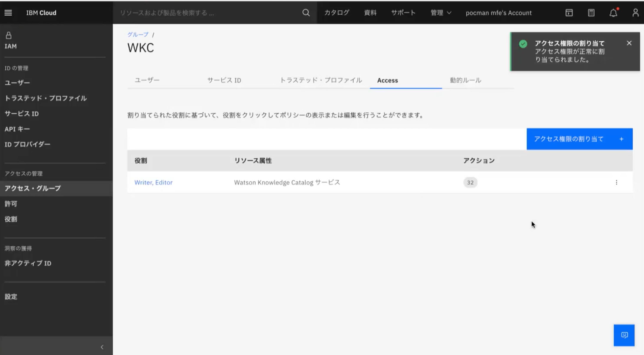Open the feedback chat button
Viewport: 644px width, 355px height.
(624, 335)
